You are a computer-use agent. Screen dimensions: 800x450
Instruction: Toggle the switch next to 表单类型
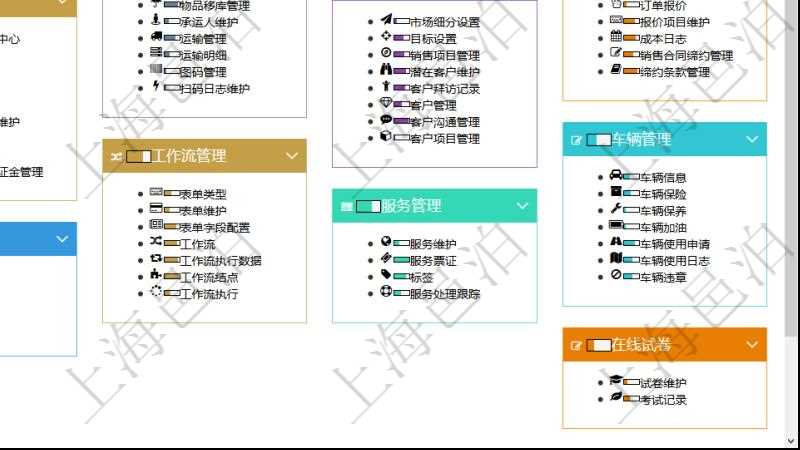[172, 194]
